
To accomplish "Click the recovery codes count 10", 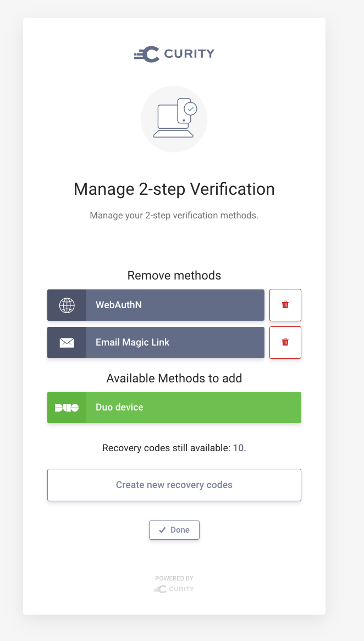I will pos(238,448).
